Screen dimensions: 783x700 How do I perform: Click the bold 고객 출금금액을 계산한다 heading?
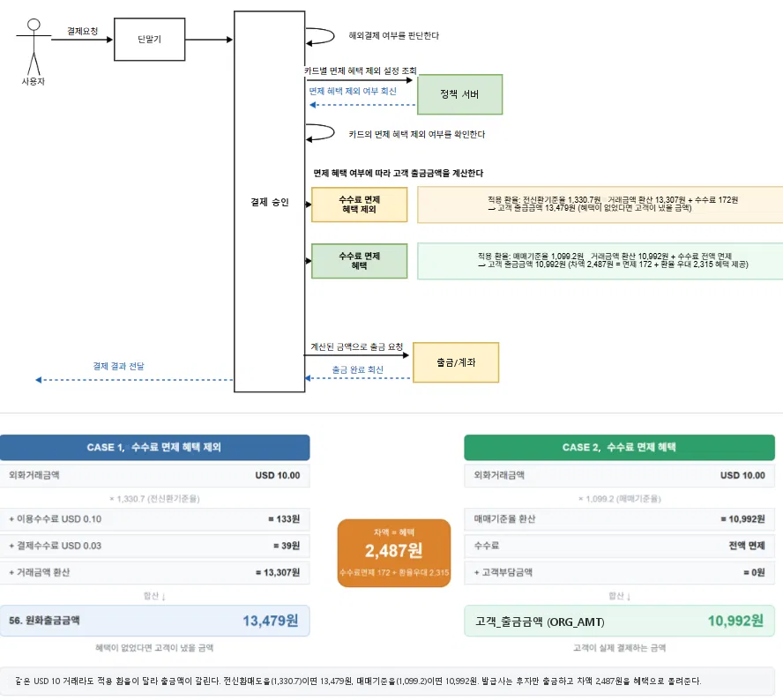[x=398, y=174]
